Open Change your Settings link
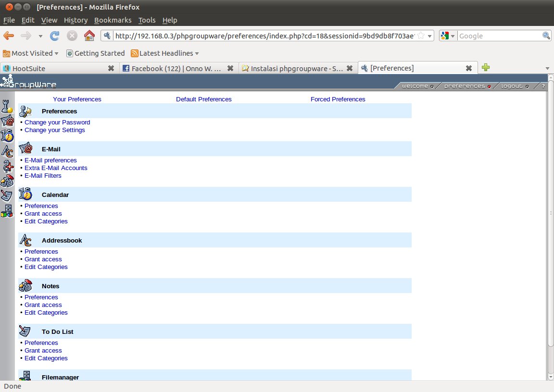554x392 pixels. click(55, 130)
